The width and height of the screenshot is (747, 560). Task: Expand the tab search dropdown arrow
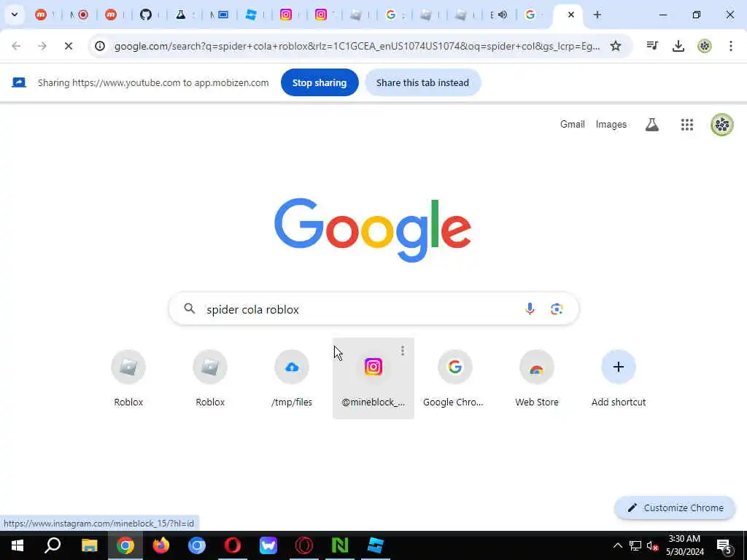tap(15, 15)
